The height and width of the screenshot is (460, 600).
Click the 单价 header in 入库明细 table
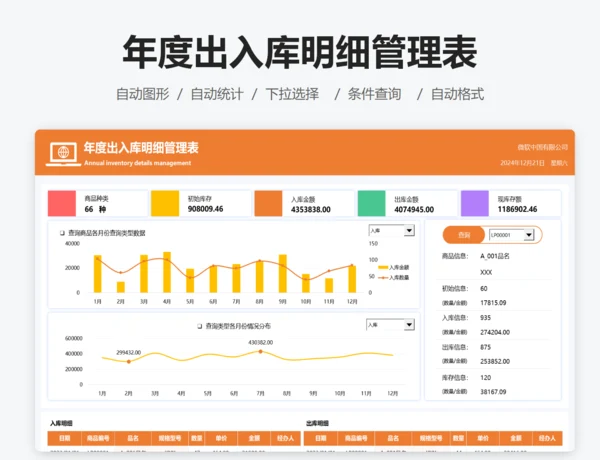(221, 438)
